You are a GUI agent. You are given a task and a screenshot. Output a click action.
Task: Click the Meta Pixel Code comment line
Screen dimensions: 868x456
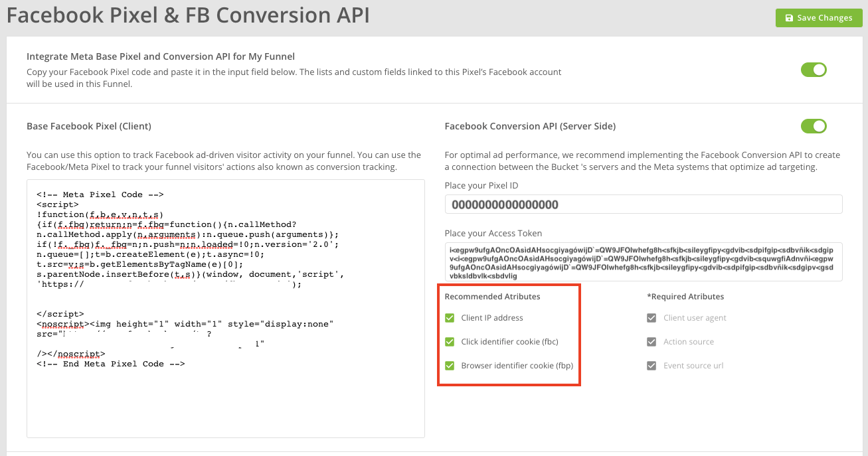click(x=100, y=195)
